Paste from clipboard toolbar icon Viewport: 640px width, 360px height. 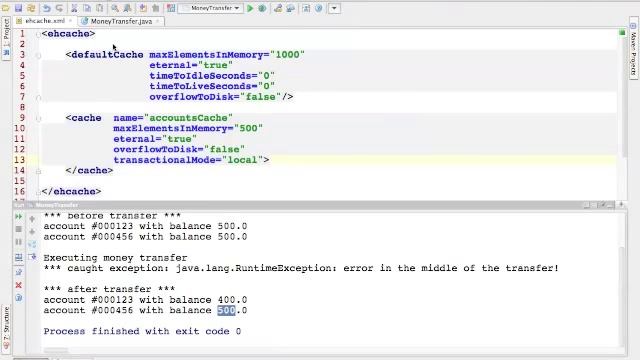(x=100, y=8)
